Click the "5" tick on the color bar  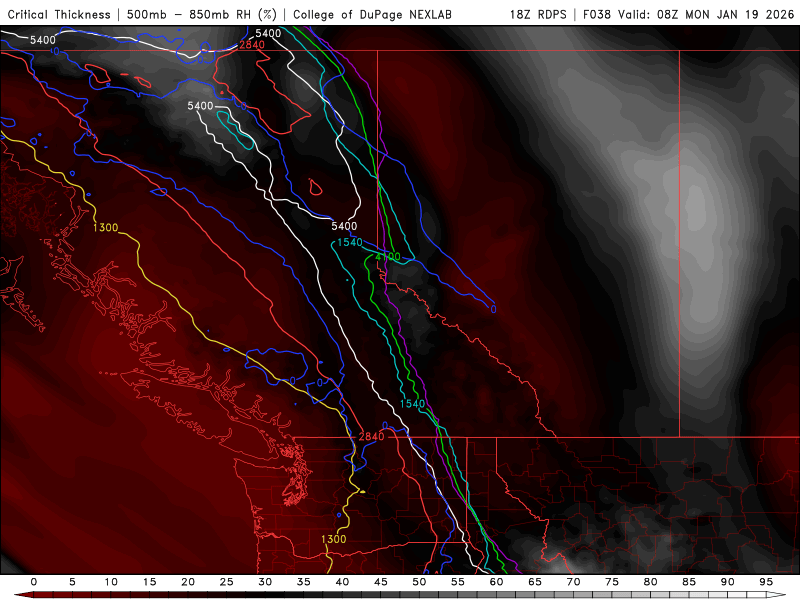72,582
